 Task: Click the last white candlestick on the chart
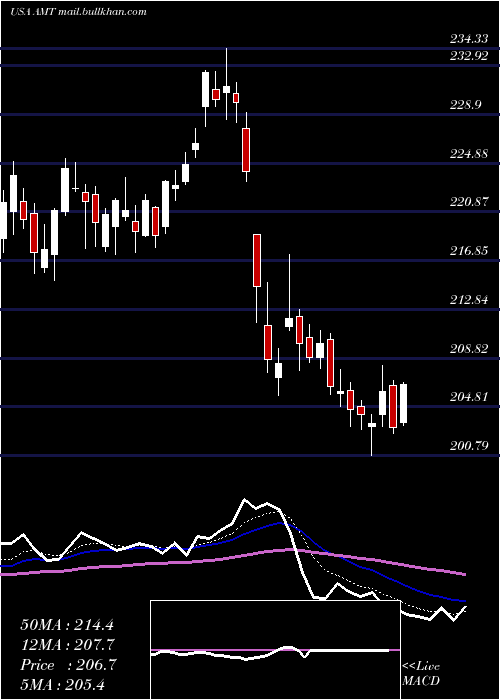tap(404, 403)
